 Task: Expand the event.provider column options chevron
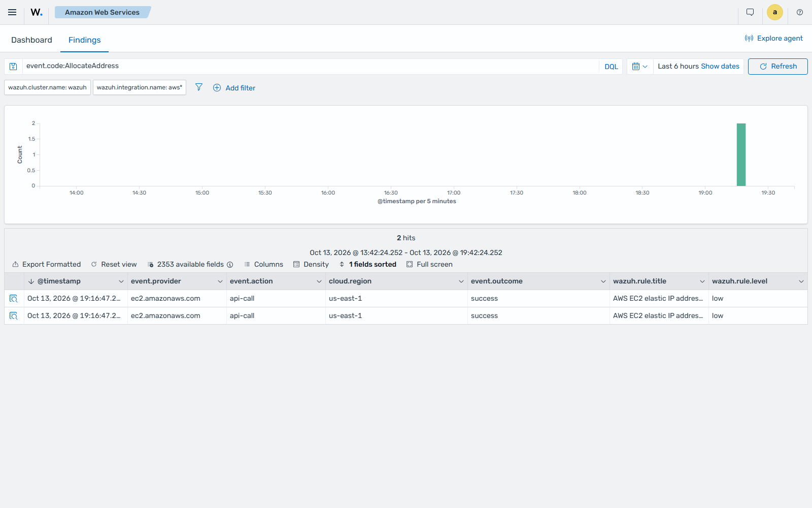coord(220,281)
